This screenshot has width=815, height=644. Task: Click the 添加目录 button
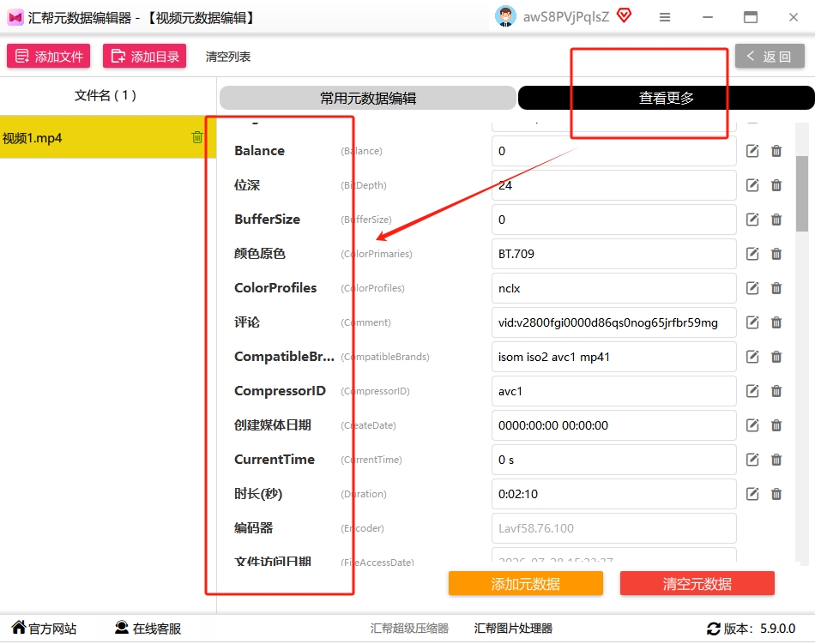[144, 56]
